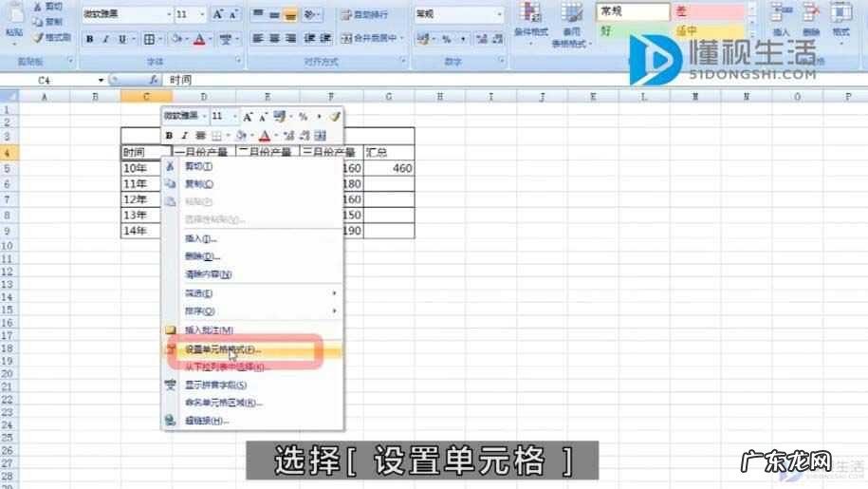
Task: Open the ribbon font name combo box
Action: coord(128,14)
